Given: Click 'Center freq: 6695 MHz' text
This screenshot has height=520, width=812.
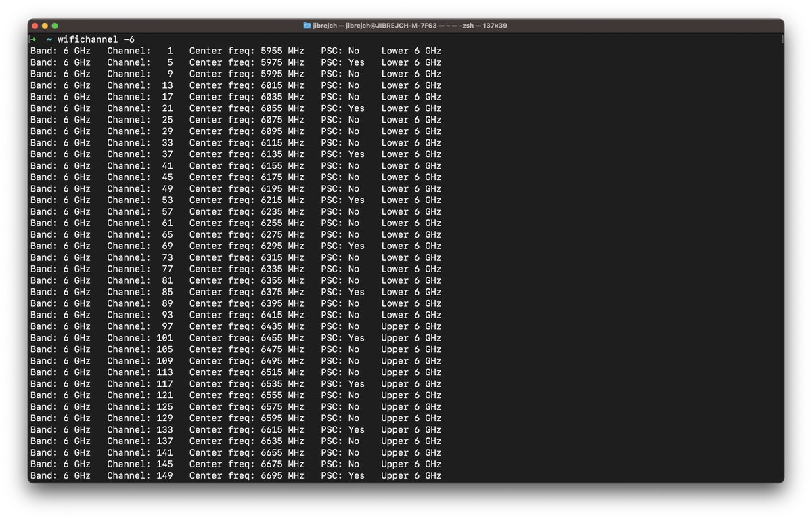Looking at the screenshot, I should click(246, 477).
